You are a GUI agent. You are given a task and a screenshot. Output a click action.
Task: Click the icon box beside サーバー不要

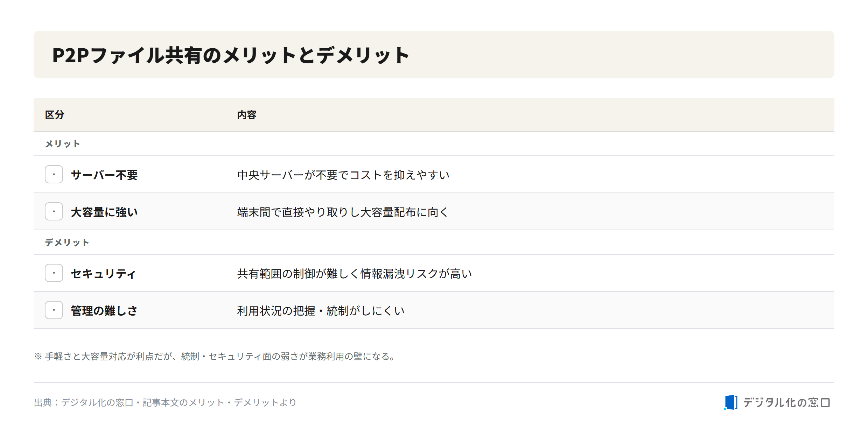pos(54,174)
